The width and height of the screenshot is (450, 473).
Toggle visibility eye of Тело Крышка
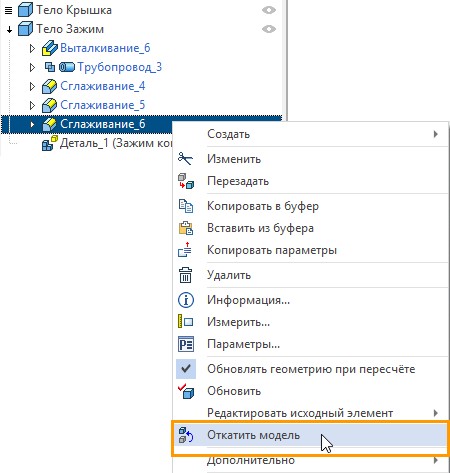pyautogui.click(x=269, y=10)
